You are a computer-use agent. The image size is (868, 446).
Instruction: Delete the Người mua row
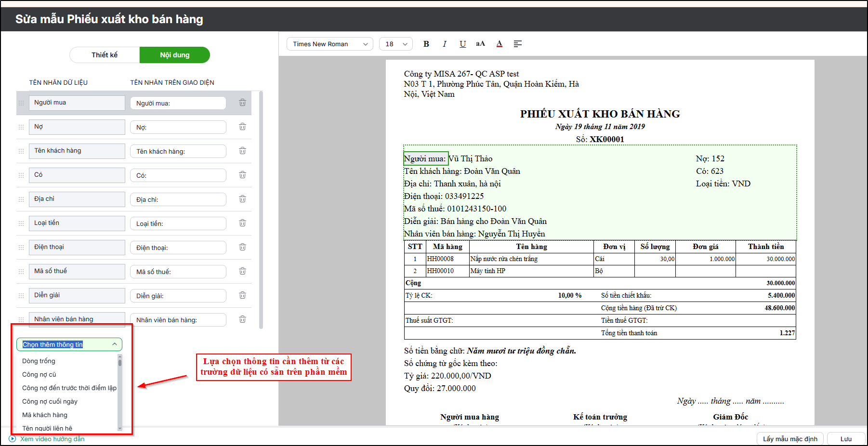242,103
